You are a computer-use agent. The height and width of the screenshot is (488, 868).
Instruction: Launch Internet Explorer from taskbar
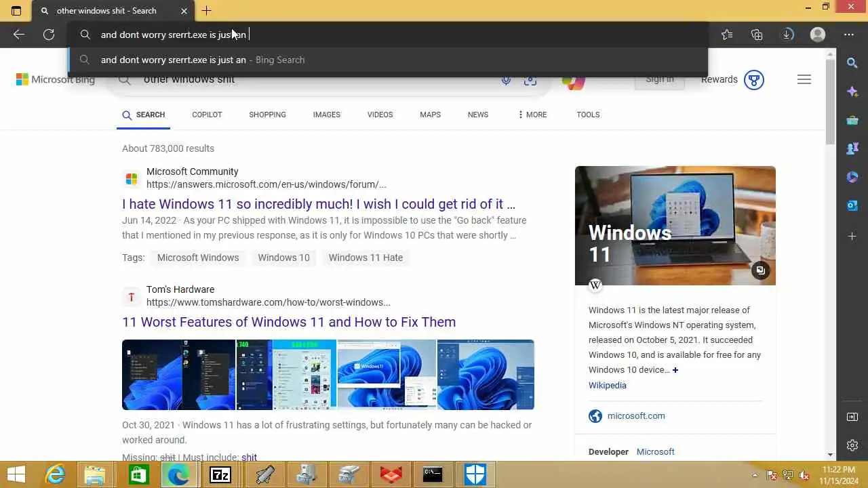(55, 474)
